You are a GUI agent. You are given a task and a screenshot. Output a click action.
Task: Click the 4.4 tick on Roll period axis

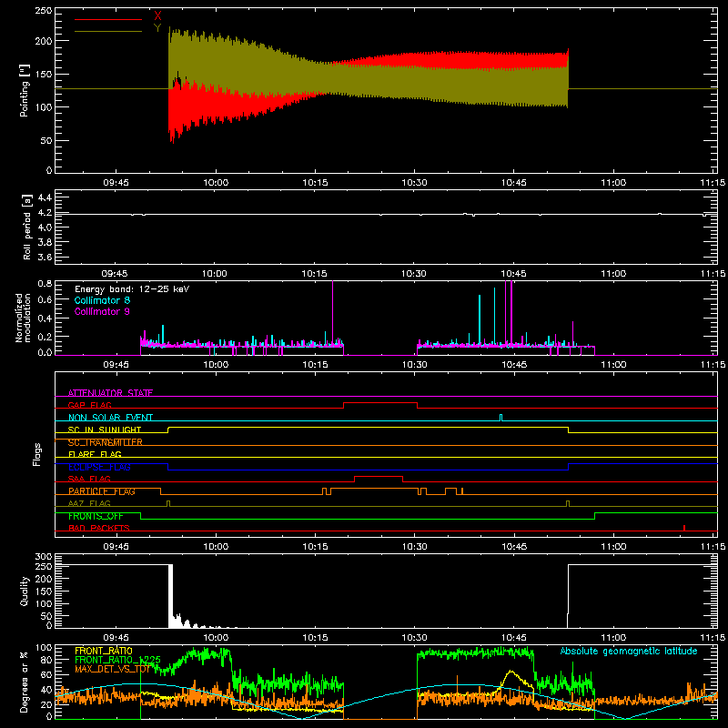tap(45, 197)
